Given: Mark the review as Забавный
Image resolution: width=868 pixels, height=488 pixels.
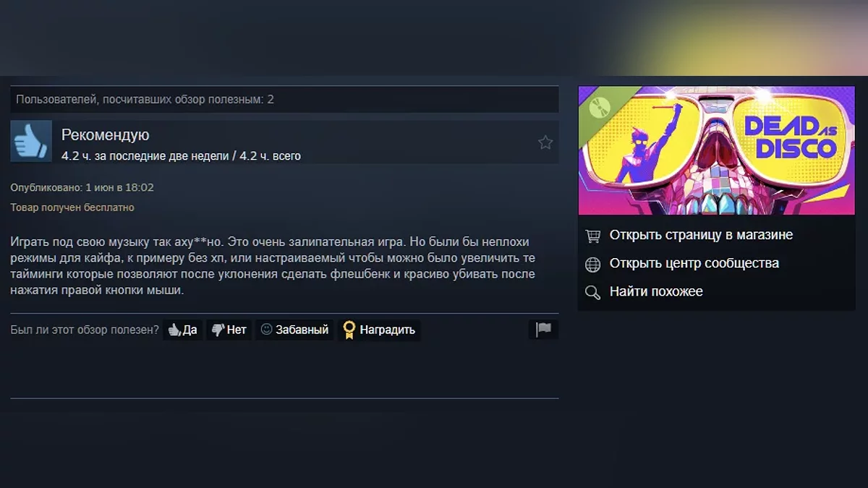Looking at the screenshot, I should [x=294, y=330].
